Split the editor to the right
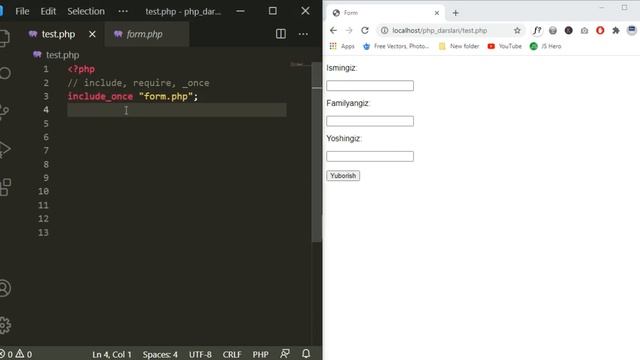 [281, 34]
